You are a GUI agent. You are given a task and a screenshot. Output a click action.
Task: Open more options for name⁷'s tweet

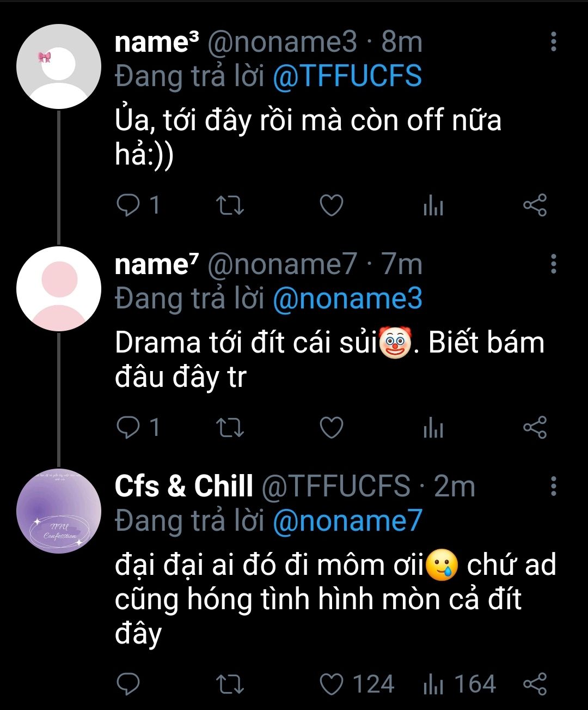coord(553,264)
